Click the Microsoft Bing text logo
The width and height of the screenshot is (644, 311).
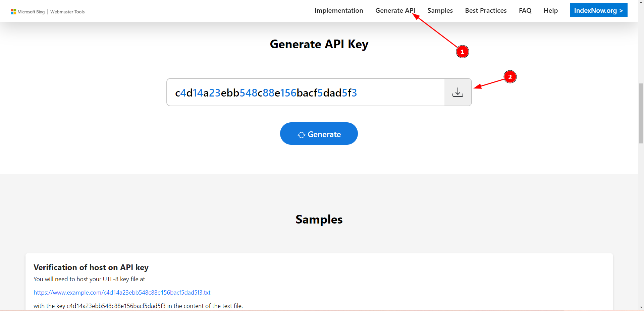pyautogui.click(x=31, y=12)
